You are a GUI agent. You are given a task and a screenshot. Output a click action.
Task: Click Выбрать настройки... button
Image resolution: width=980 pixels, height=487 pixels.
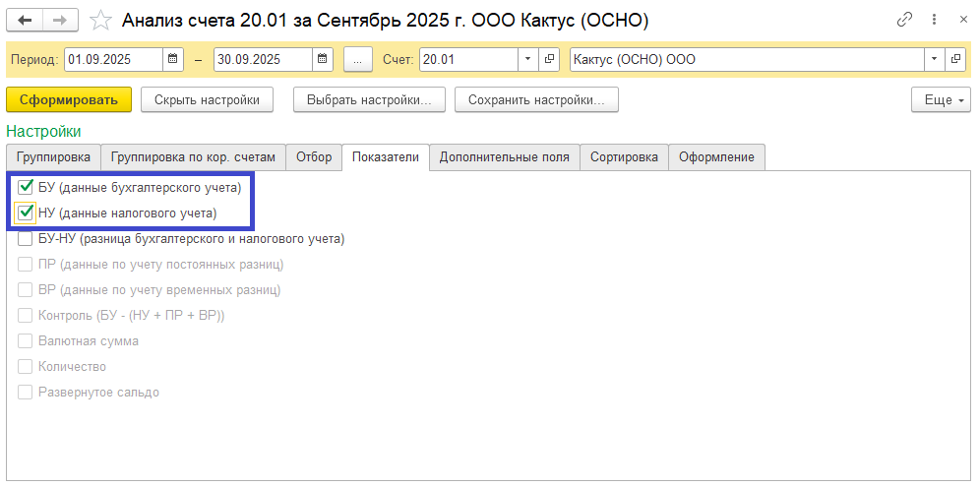[x=369, y=99]
